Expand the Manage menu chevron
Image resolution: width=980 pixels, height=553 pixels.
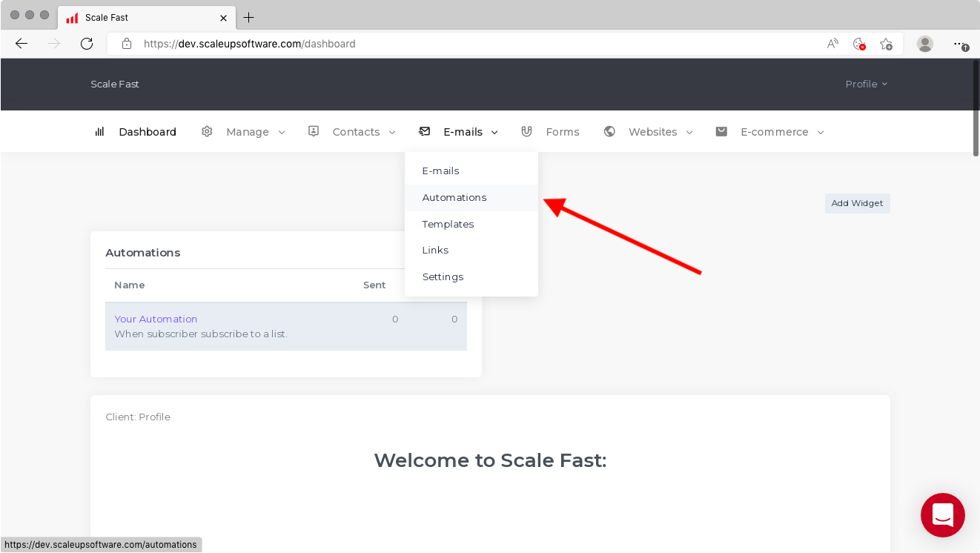point(282,133)
